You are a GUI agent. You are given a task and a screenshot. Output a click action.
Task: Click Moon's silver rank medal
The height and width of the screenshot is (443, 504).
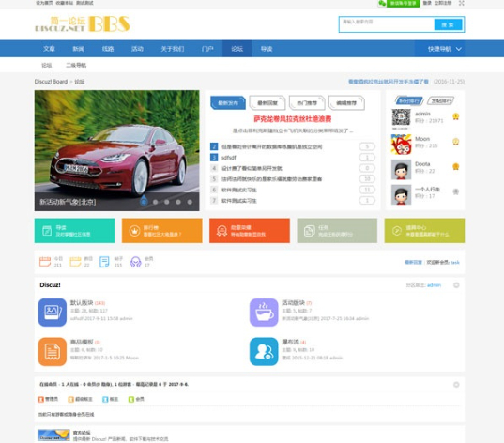[x=455, y=142]
